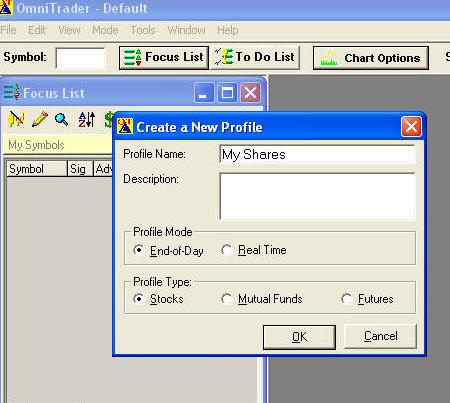Click the Symbol column header
The width and height of the screenshot is (450, 403).
[37, 169]
